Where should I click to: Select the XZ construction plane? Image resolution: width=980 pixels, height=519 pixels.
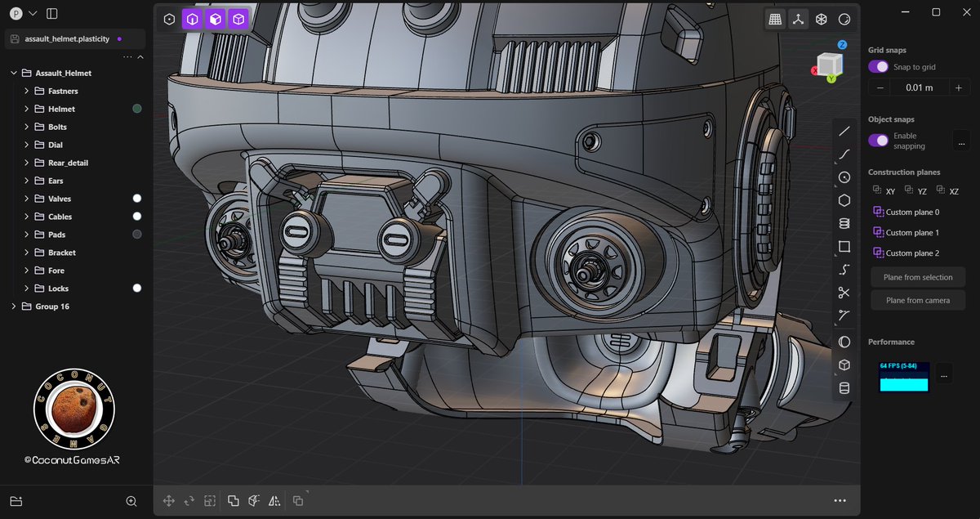pyautogui.click(x=947, y=190)
